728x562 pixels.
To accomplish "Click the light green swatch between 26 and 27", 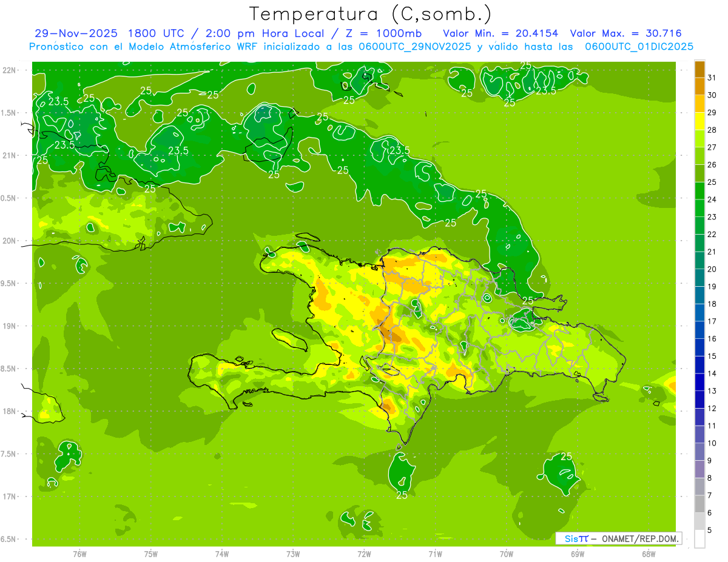I will pos(699,156).
